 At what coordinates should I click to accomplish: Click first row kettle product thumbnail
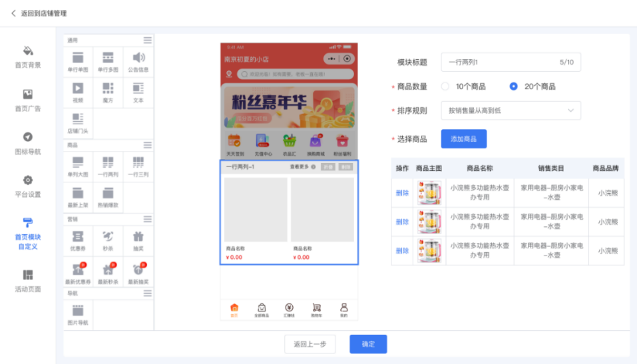tap(429, 193)
